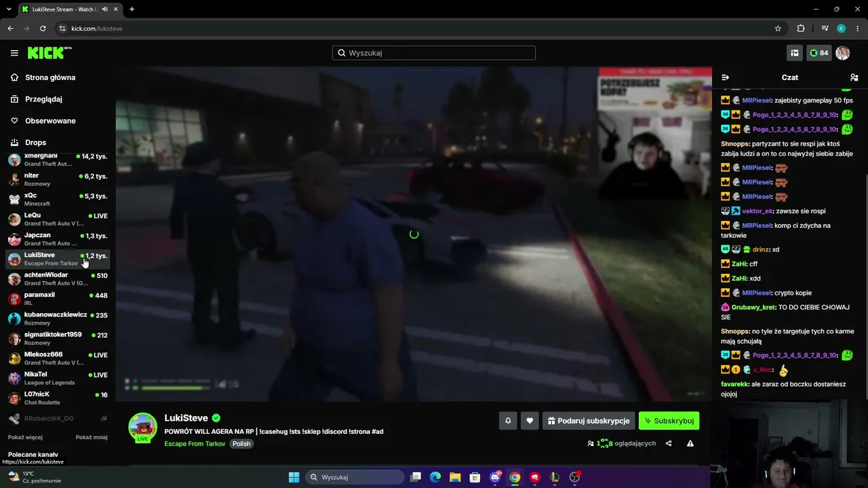The width and height of the screenshot is (868, 488).
Task: Click the KICK logo
Action: pyautogui.click(x=50, y=53)
